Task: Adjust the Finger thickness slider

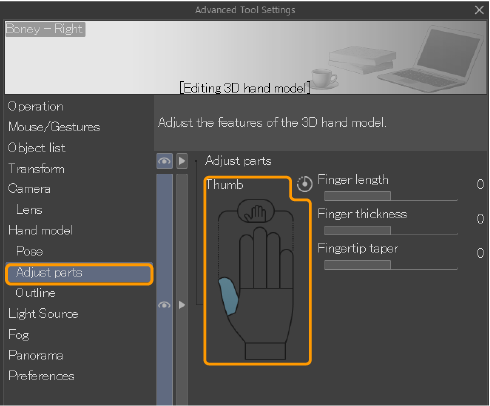Action: click(x=391, y=230)
